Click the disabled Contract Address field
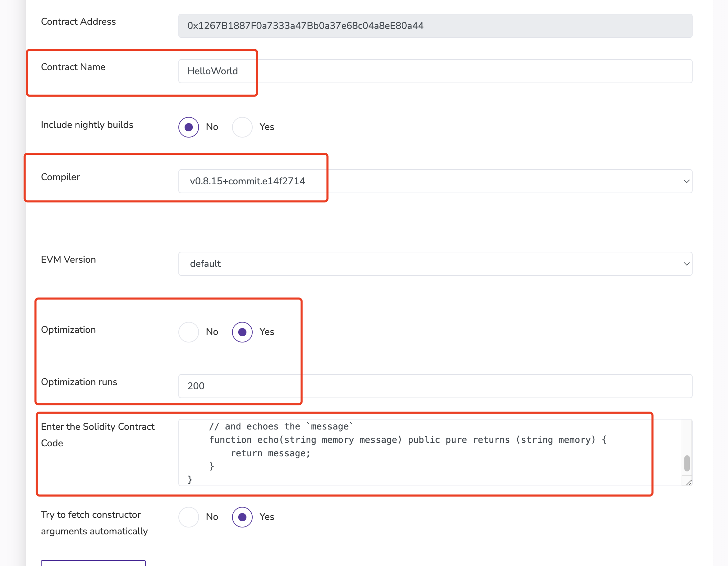Screen dimensions: 728x566 pyautogui.click(x=435, y=26)
